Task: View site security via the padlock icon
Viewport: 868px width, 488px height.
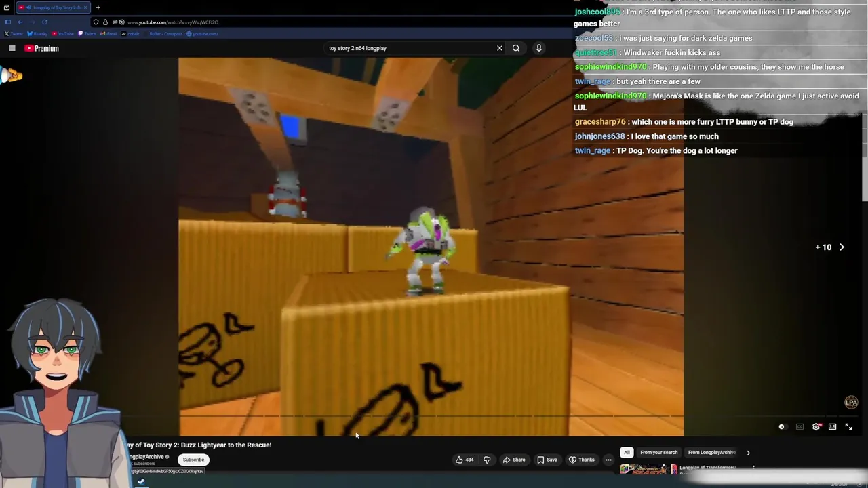Action: click(x=105, y=22)
